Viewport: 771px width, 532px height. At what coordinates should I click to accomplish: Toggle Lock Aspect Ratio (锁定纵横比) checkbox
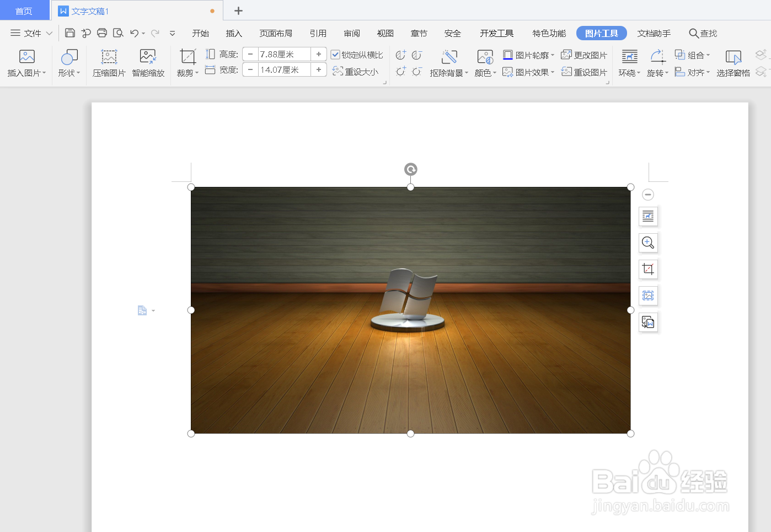[x=335, y=55]
